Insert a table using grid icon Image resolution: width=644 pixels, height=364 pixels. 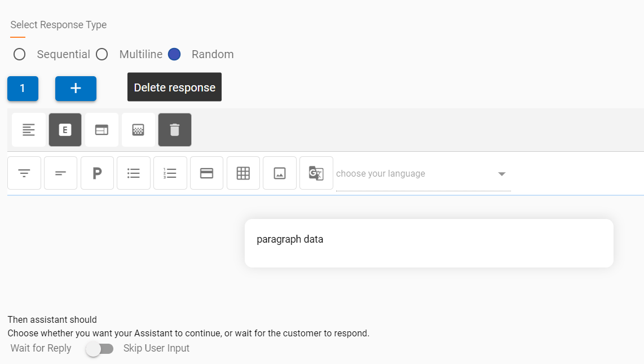(243, 173)
